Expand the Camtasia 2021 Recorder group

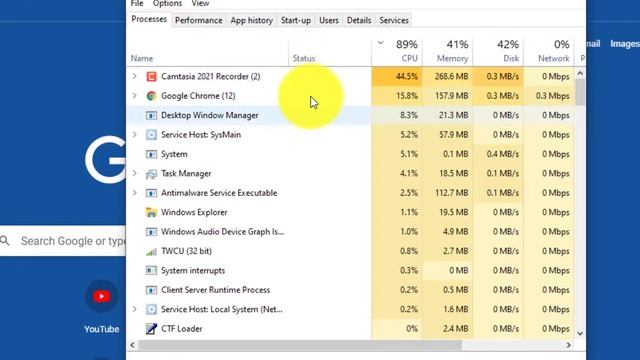pyautogui.click(x=134, y=76)
